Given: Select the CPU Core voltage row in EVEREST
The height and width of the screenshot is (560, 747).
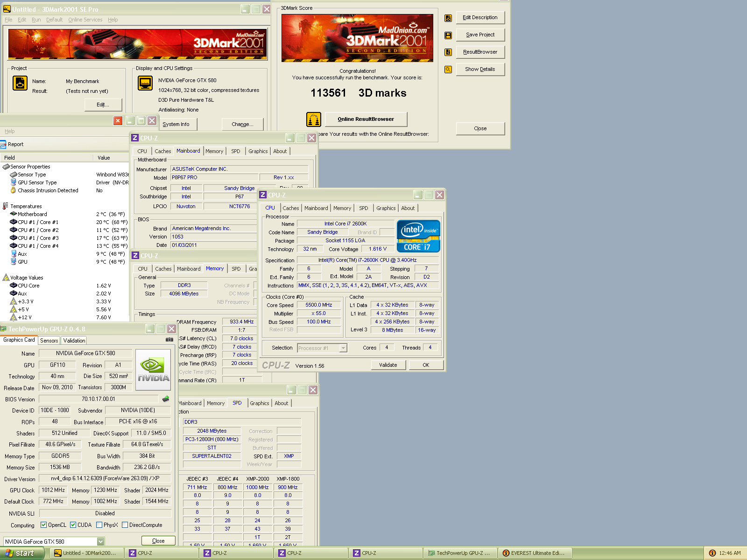Looking at the screenshot, I should pyautogui.click(x=64, y=286).
